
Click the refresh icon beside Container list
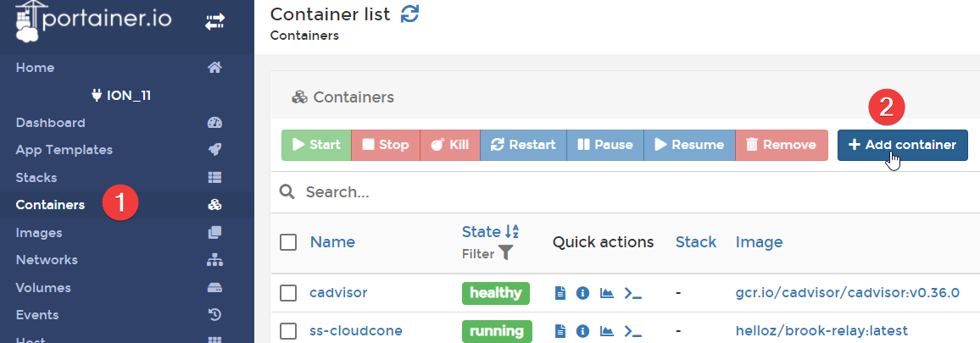409,14
